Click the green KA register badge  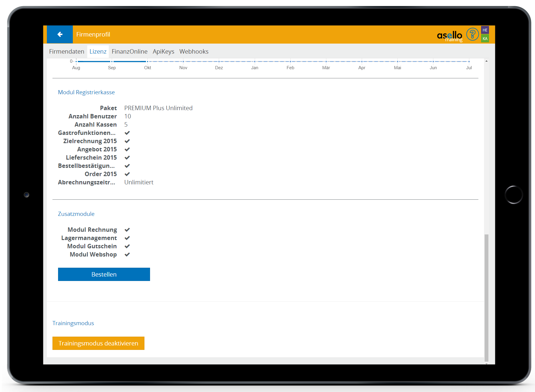coord(485,39)
